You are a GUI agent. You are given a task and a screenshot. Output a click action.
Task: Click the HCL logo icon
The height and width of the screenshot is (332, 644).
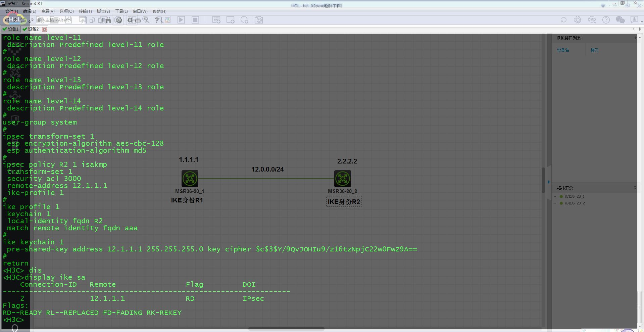[x=15, y=20]
